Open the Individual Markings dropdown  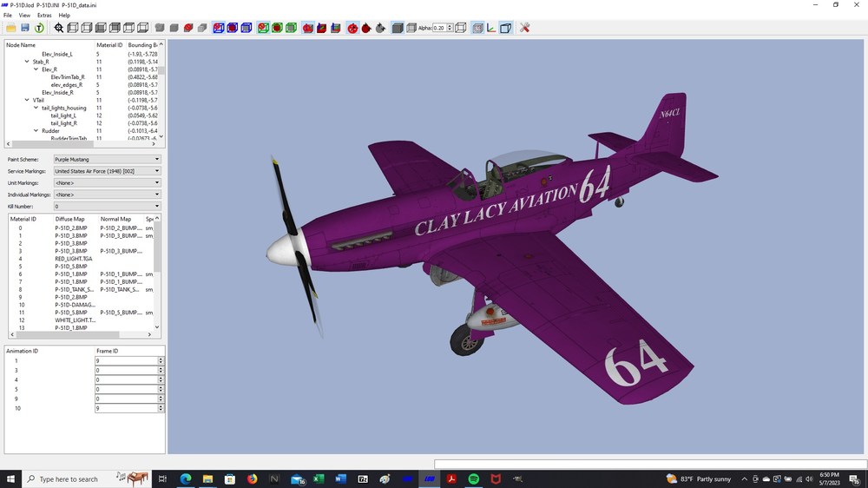point(107,195)
